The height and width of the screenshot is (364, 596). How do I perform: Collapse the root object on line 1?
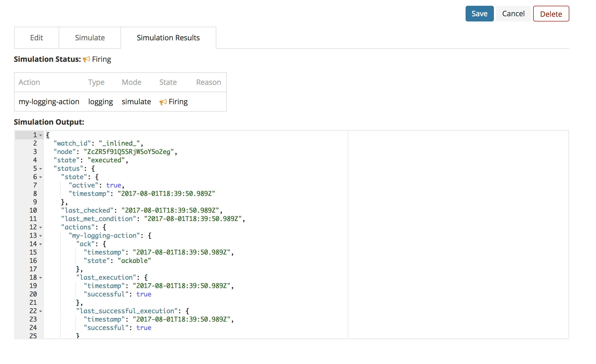(x=41, y=135)
